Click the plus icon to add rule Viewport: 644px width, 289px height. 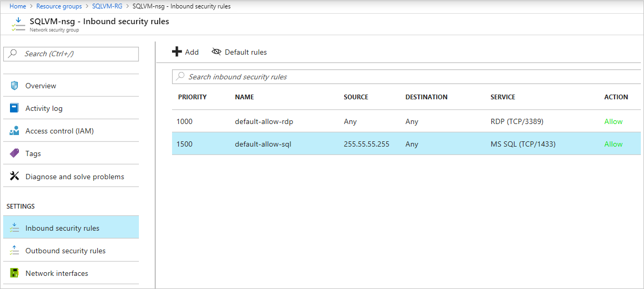point(177,52)
